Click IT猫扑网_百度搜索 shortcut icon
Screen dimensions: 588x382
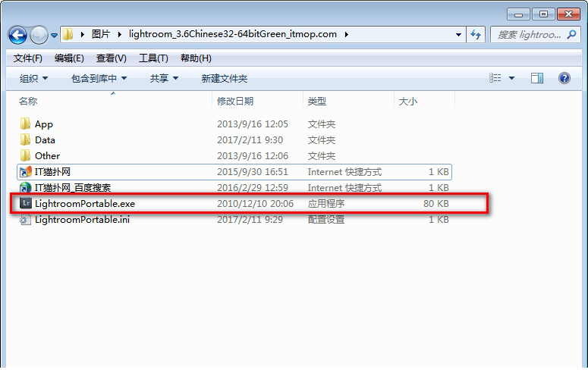(x=26, y=187)
